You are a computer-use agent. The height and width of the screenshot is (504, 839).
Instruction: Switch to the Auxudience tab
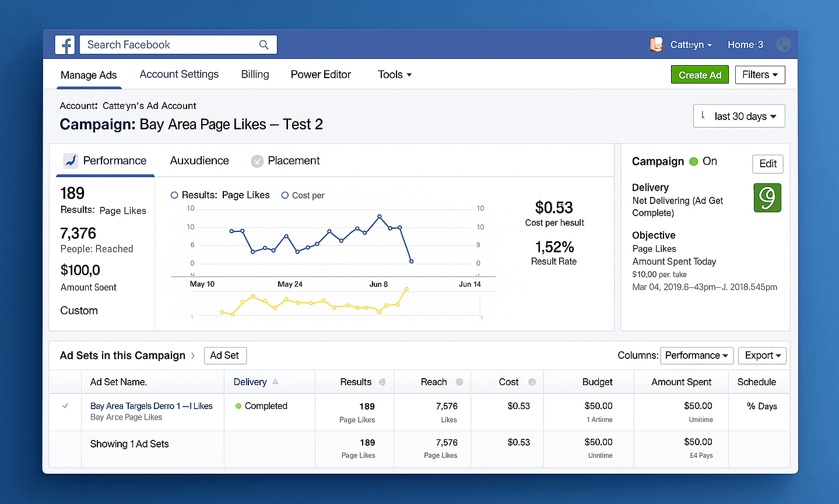pos(199,161)
